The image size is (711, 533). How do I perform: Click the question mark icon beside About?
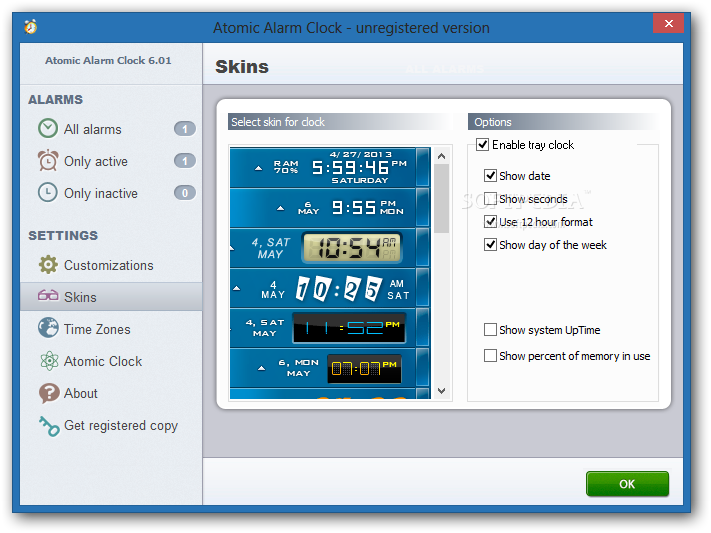point(49,393)
